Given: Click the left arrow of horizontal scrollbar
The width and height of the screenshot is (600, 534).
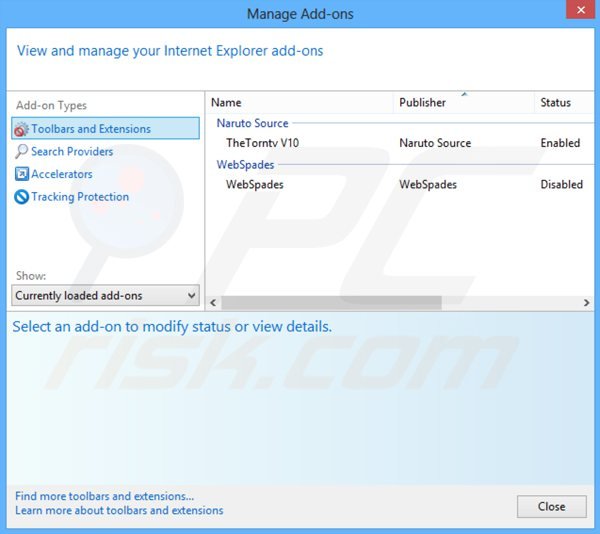Looking at the screenshot, I should tap(213, 303).
